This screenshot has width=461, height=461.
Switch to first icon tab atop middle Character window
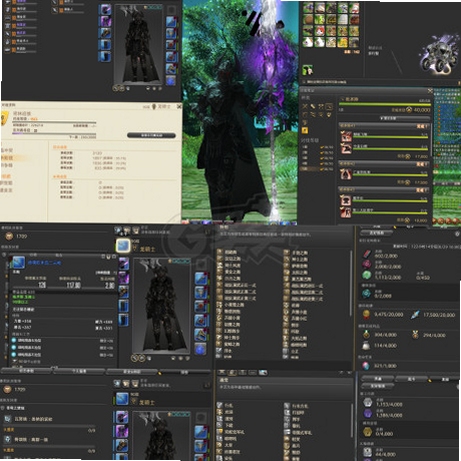[118, 230]
